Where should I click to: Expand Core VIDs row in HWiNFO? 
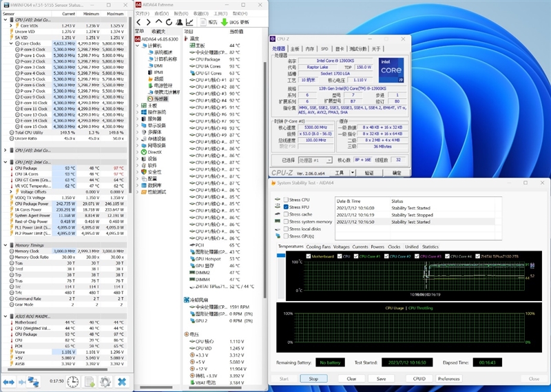[11, 25]
